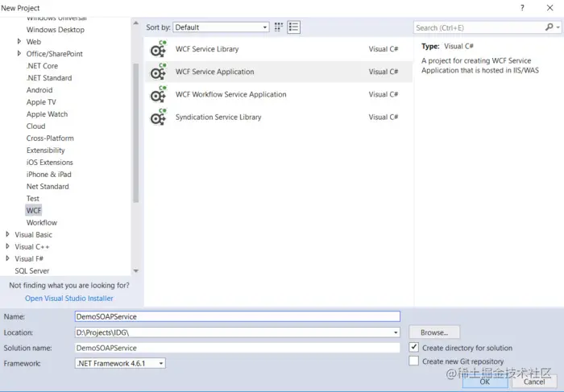Close the New Project dialog
The image size is (564, 392).
pyautogui.click(x=550, y=8)
